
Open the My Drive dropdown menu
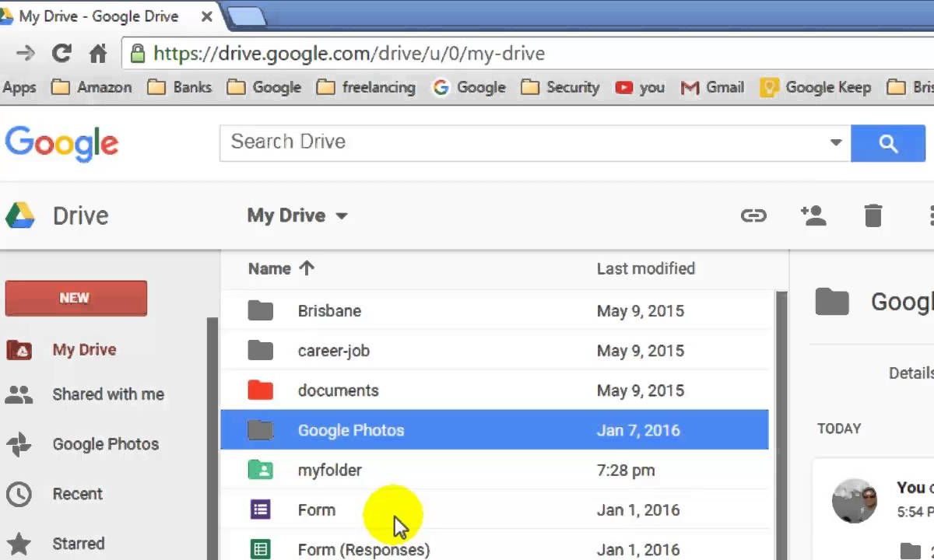tap(297, 215)
